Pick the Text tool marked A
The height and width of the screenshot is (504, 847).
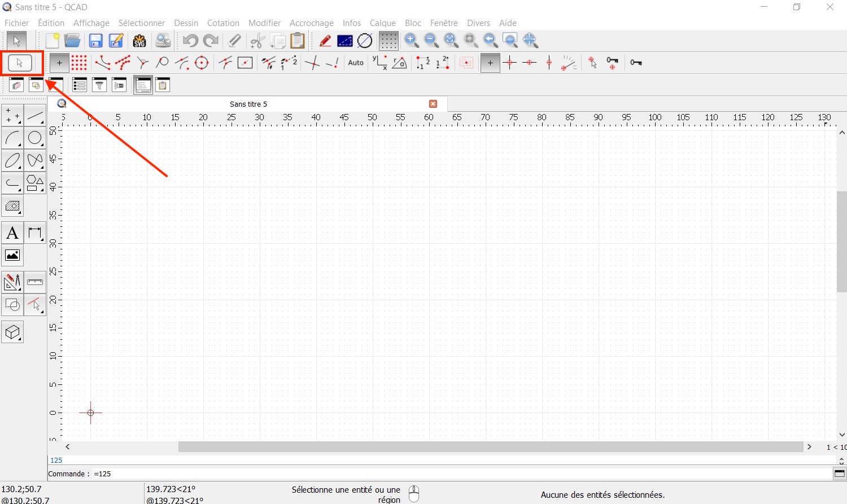[12, 233]
